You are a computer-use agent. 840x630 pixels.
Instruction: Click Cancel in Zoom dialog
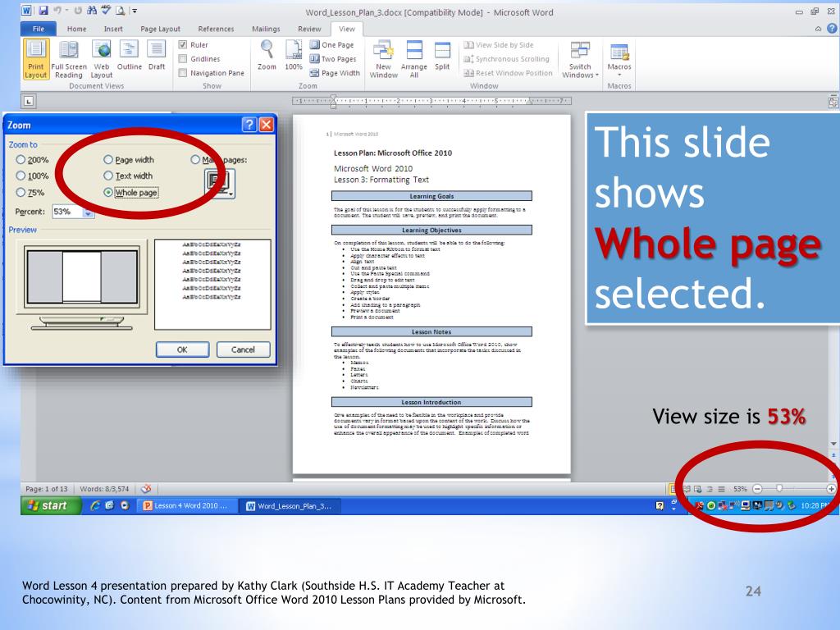pos(243,349)
